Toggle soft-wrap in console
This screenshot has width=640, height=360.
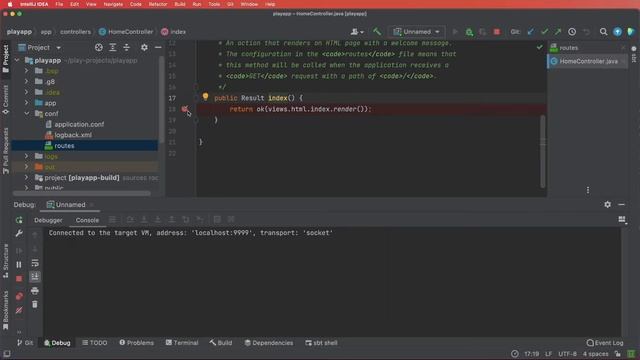click(x=35, y=263)
